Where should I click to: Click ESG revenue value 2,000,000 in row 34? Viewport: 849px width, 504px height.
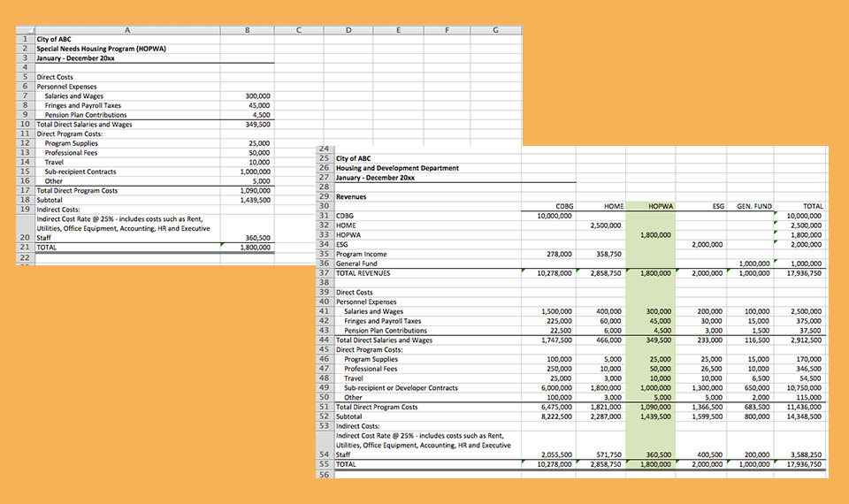pyautogui.click(x=707, y=245)
